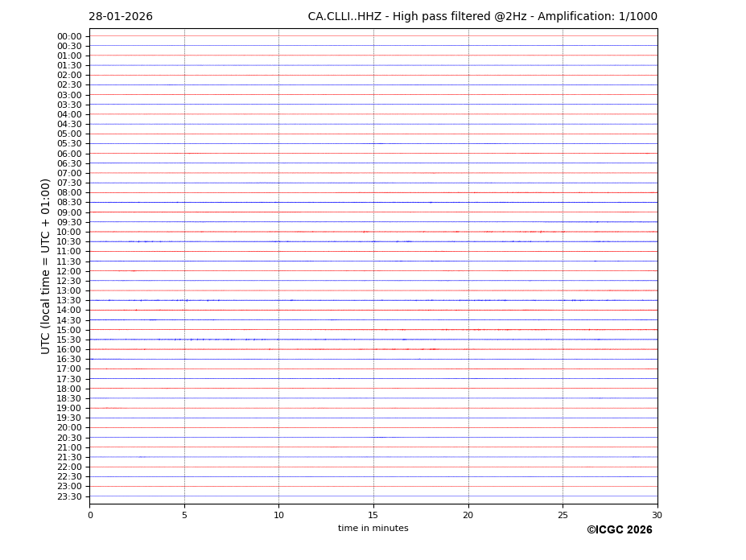Viewport: 746px width, 560px height.
Task: Click x-axis tick label 5
Action: 184,516
